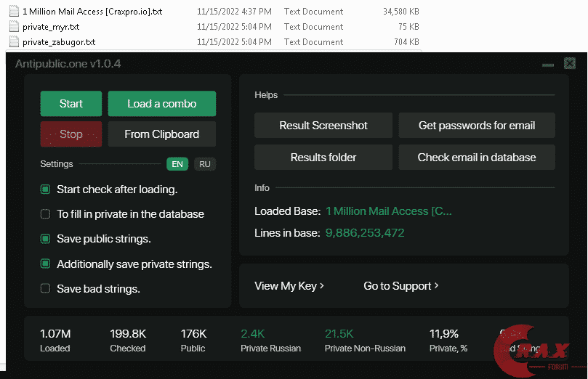
Task: Click the Loaded Base name value
Action: point(389,211)
